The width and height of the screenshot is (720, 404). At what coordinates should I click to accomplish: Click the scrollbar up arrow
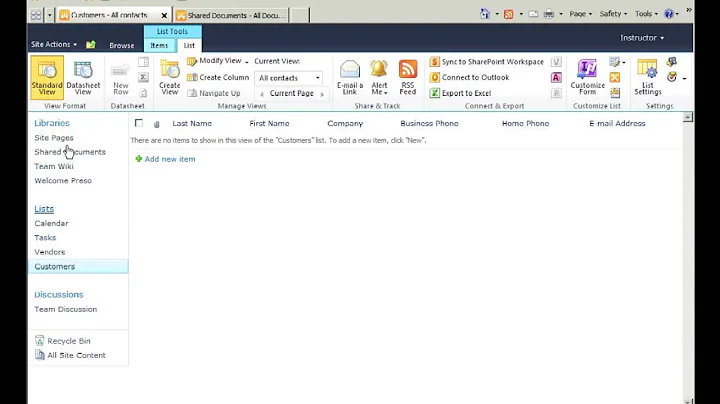click(x=687, y=117)
